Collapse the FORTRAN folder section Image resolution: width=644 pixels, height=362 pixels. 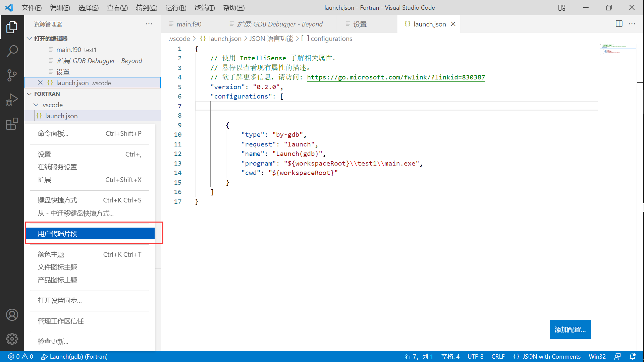(30, 94)
